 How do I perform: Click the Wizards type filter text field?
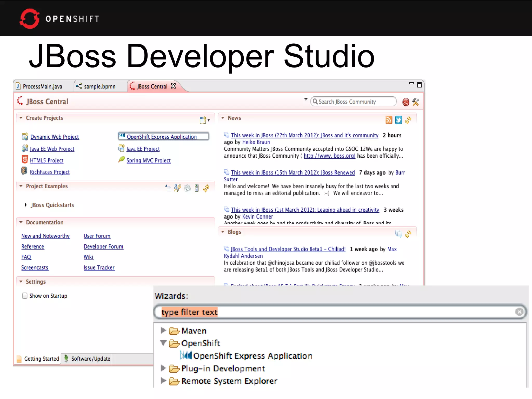(340, 312)
